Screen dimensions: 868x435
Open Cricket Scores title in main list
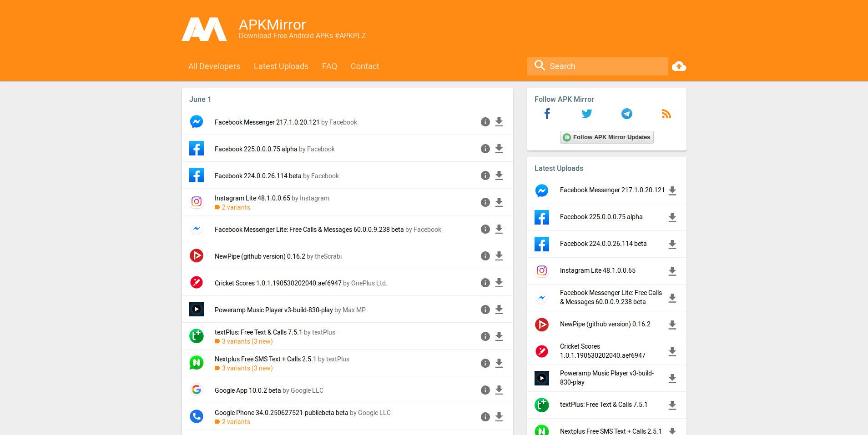pos(278,283)
